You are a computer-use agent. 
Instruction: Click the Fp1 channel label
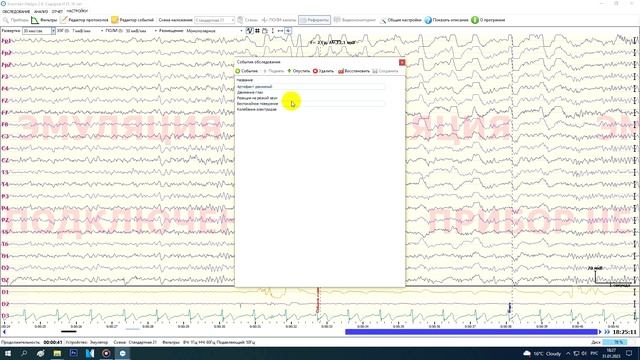point(6,41)
